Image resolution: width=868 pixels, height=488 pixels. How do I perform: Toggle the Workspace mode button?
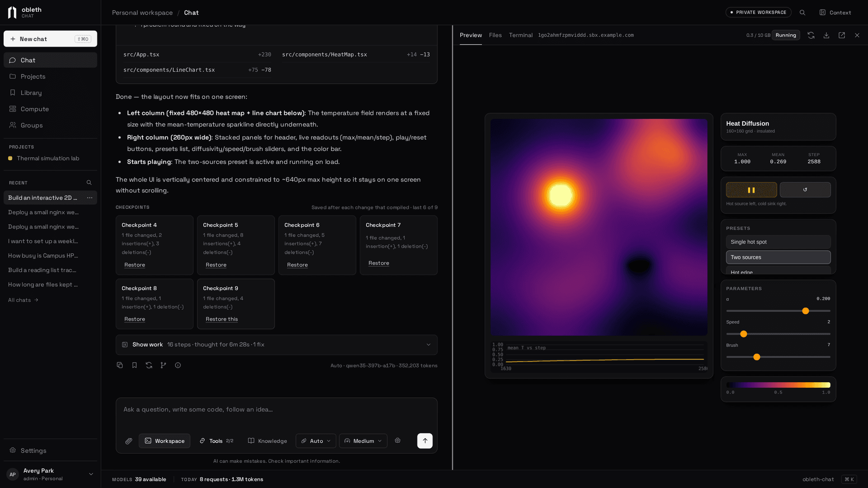[x=165, y=441]
